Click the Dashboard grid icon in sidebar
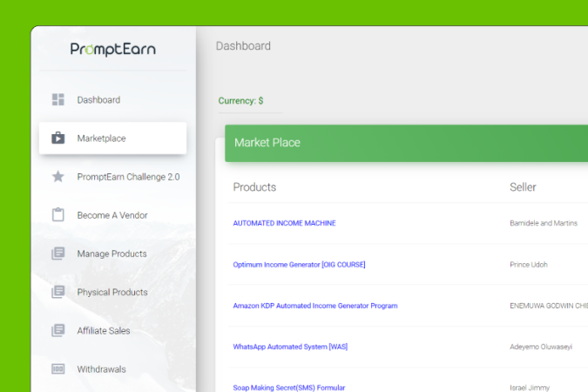The width and height of the screenshot is (588, 392). pyautogui.click(x=58, y=99)
